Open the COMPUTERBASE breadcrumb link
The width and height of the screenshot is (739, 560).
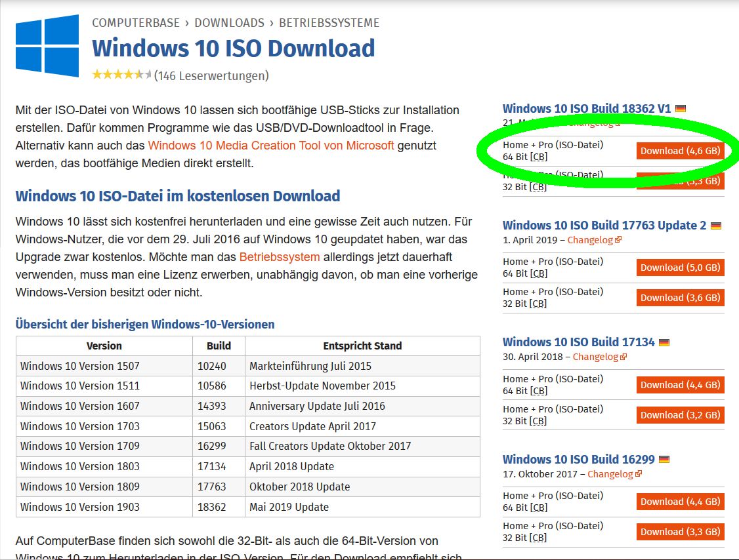tap(136, 22)
